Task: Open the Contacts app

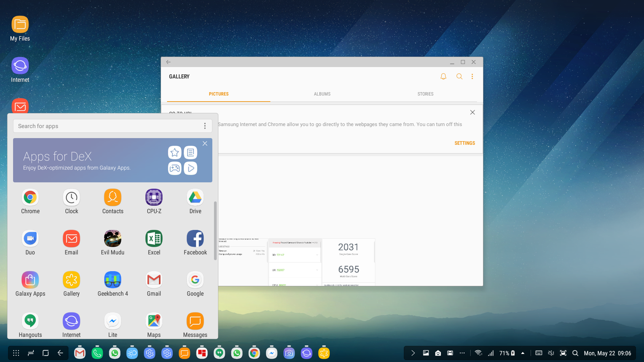Action: (113, 201)
